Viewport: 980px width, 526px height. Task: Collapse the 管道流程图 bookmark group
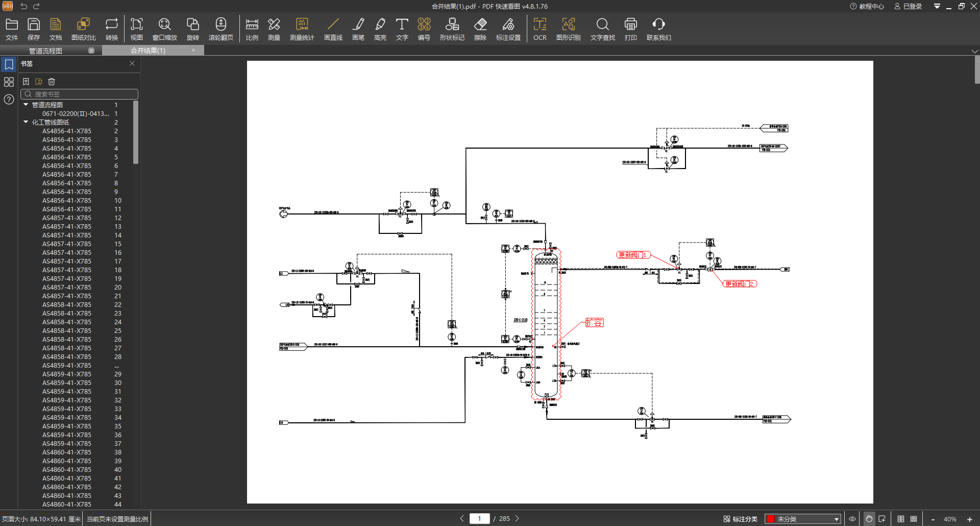[26, 105]
